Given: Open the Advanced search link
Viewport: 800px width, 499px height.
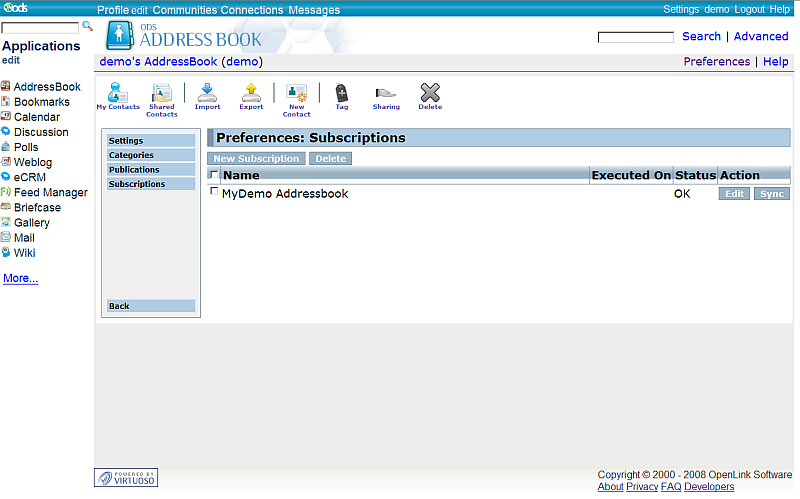Looking at the screenshot, I should click(761, 36).
